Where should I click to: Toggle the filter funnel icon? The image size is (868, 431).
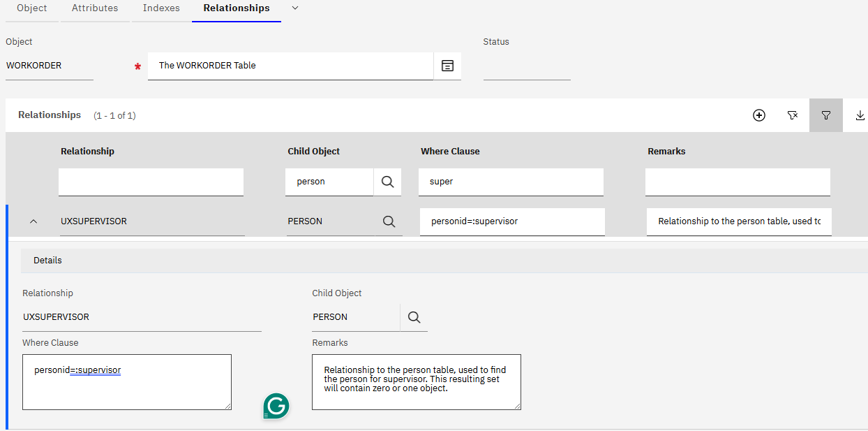click(826, 115)
